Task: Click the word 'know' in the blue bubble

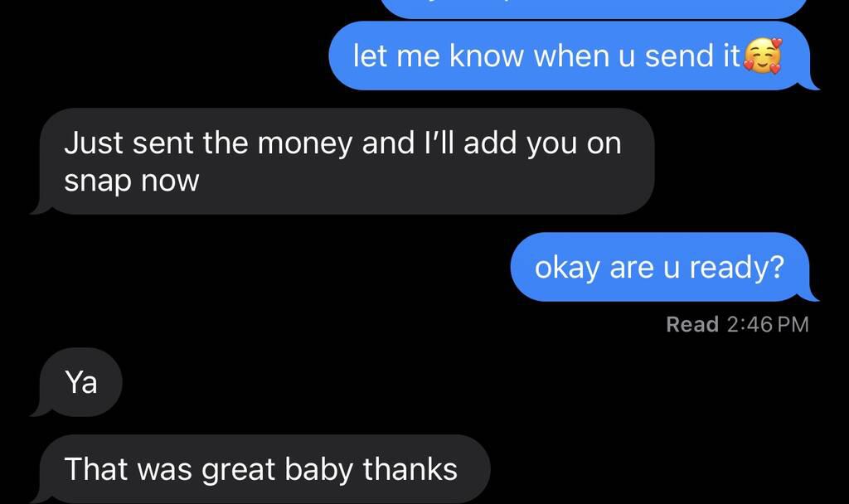Action: [486, 56]
